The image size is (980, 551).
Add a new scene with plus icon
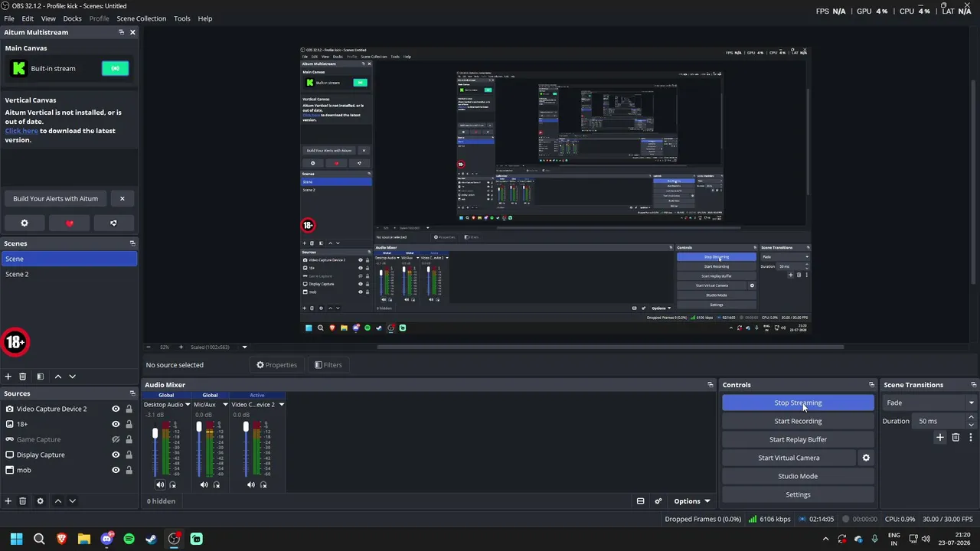pos(8,377)
